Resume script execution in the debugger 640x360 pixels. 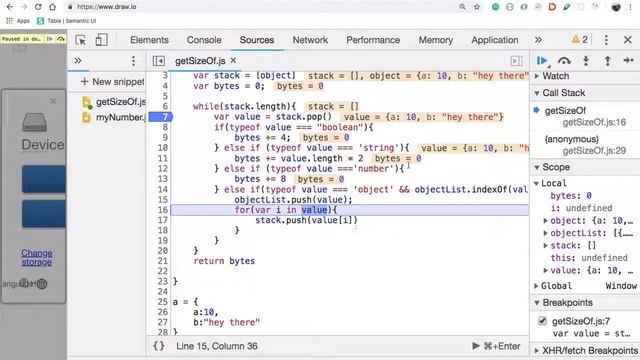(x=542, y=61)
